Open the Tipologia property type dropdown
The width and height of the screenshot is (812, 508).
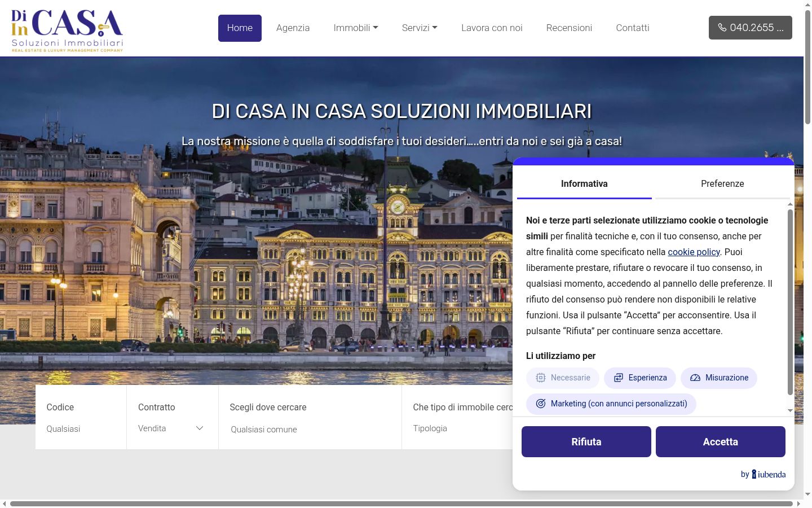click(462, 428)
